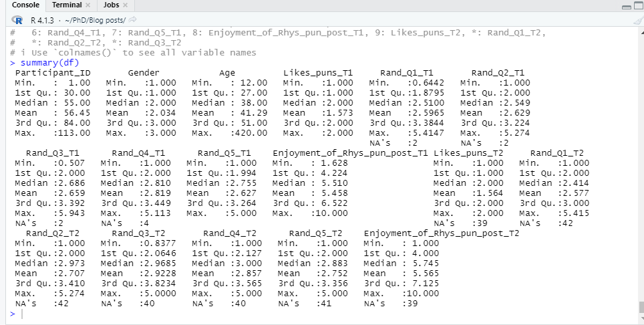The height and width of the screenshot is (325, 644).
Task: Maximize the console pane
Action: click(637, 6)
